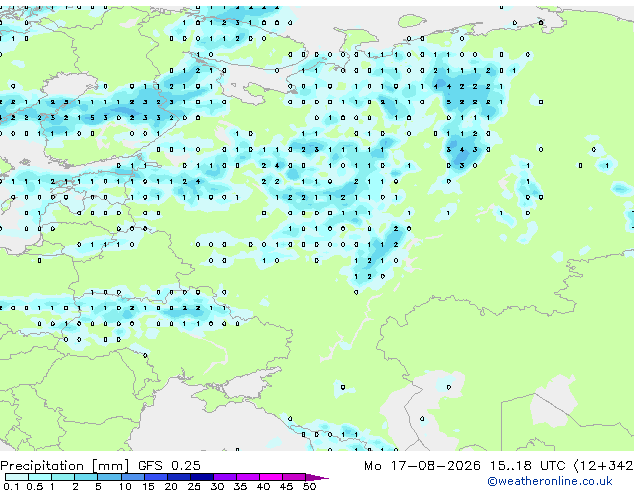Pick the 5–10 mm legend swatch

click(109, 477)
